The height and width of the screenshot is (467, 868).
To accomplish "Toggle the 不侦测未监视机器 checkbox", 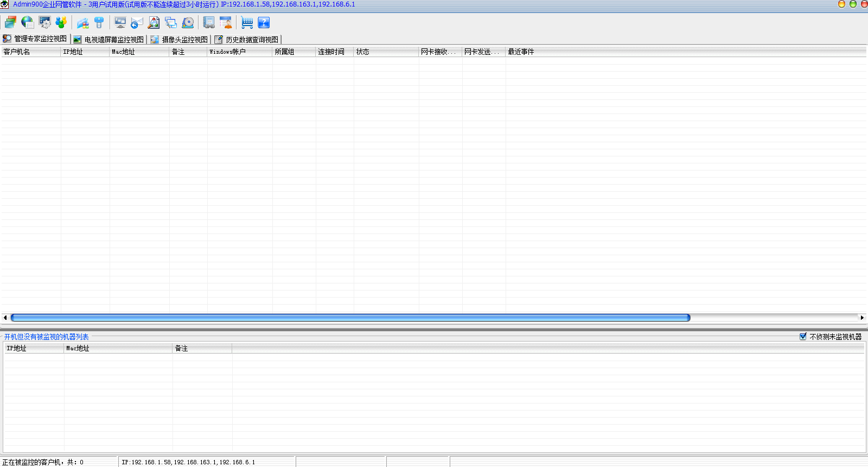I will [x=803, y=337].
